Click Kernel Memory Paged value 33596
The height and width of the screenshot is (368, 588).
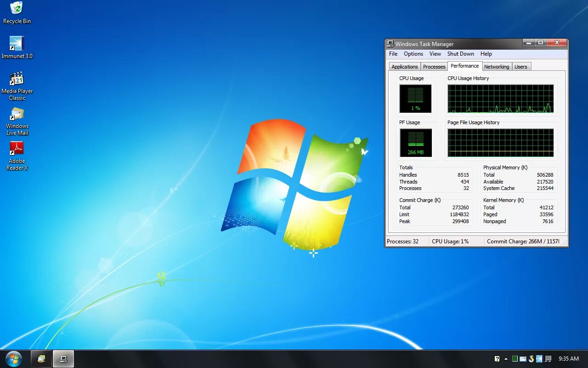point(547,214)
